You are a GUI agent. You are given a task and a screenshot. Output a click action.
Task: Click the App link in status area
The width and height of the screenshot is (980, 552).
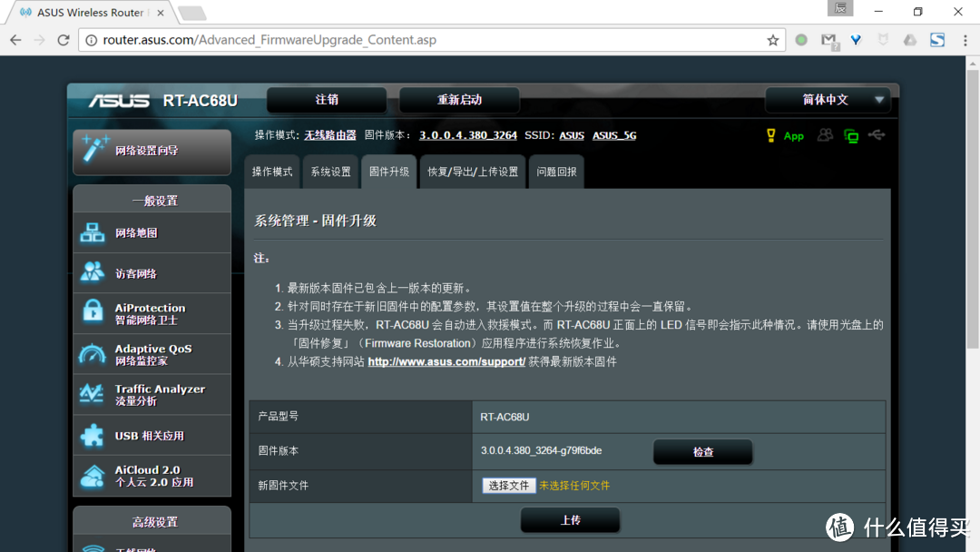click(x=793, y=136)
